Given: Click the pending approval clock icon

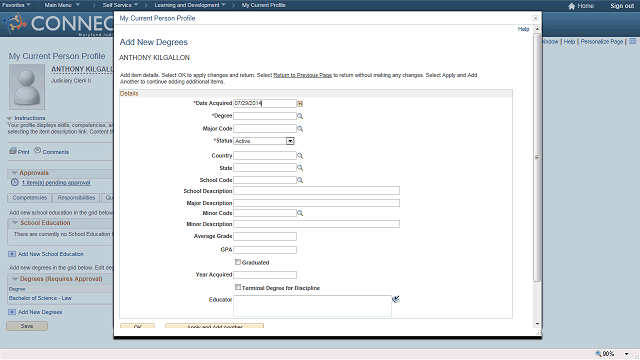Looking at the screenshot, I should [x=15, y=182].
